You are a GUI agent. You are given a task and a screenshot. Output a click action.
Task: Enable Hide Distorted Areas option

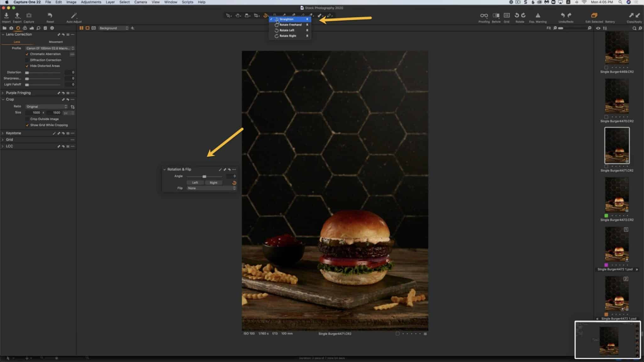[27, 65]
